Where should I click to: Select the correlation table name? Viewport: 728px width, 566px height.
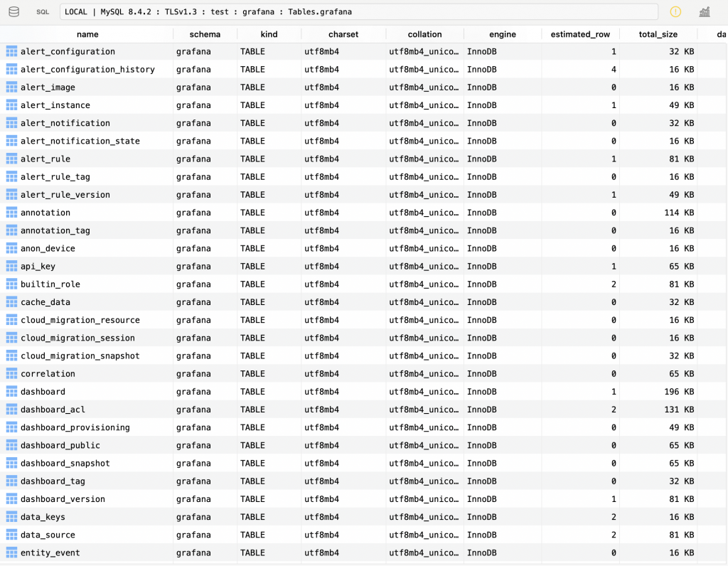pyautogui.click(x=48, y=374)
